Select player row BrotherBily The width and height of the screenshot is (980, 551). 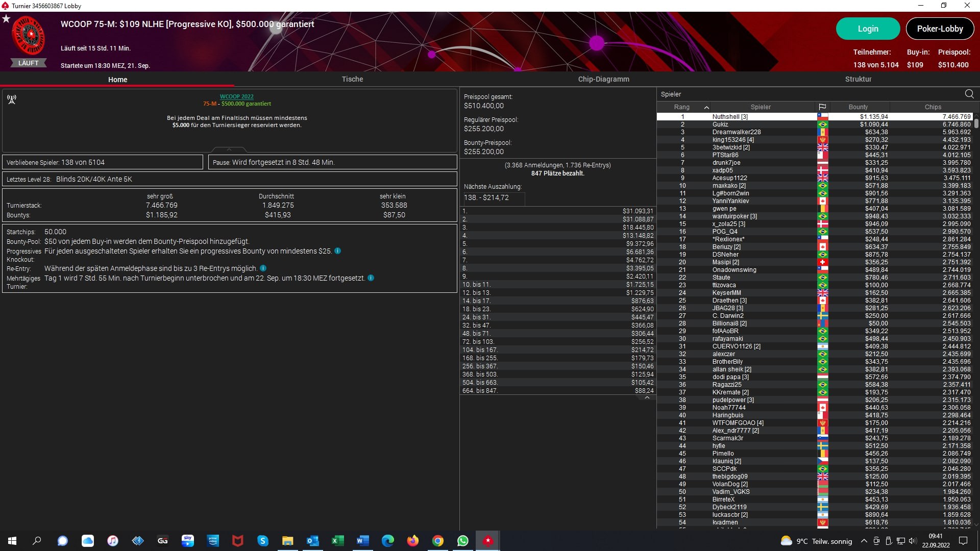[x=814, y=362]
